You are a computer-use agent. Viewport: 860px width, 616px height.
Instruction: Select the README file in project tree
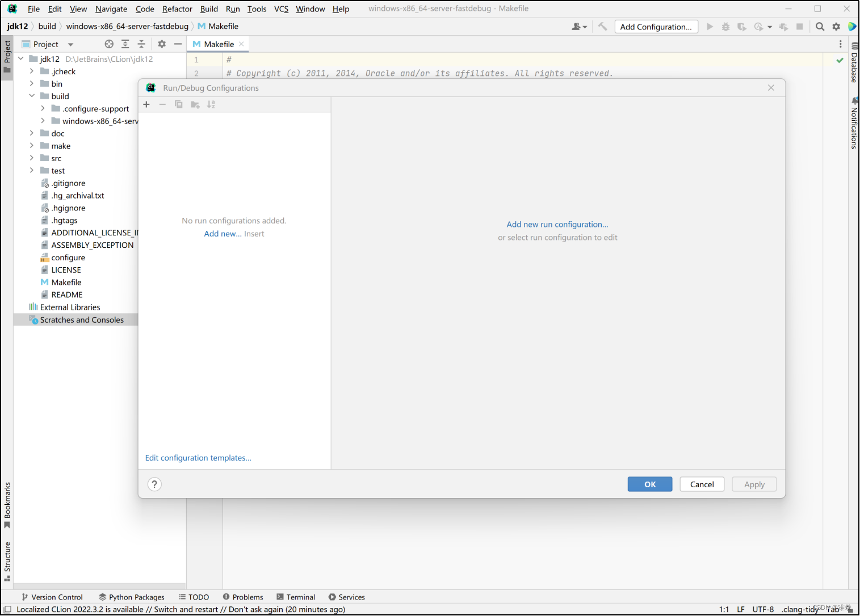[67, 295]
